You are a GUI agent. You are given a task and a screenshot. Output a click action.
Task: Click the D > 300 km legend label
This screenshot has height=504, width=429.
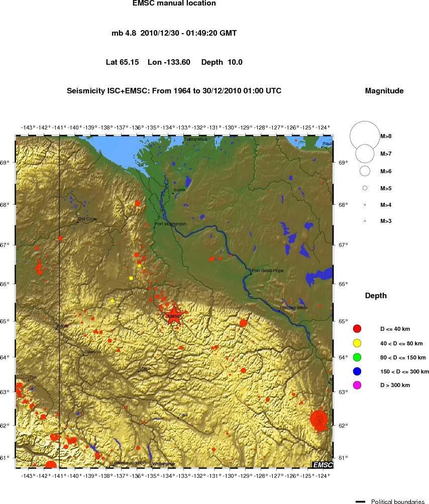pyautogui.click(x=395, y=386)
